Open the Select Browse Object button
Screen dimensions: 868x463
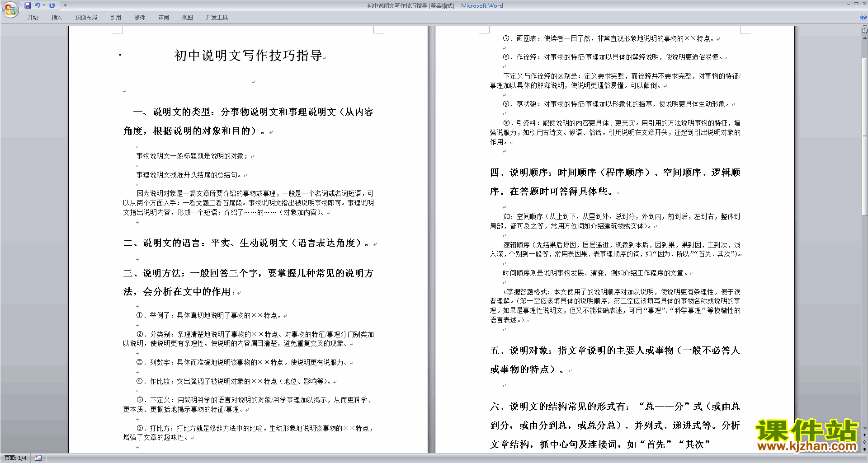point(865,442)
